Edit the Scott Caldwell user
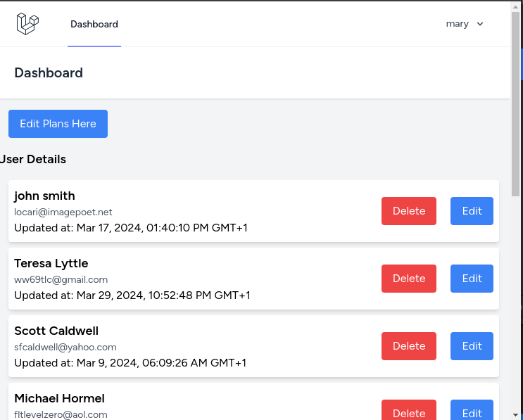This screenshot has height=420, width=523. click(x=472, y=346)
